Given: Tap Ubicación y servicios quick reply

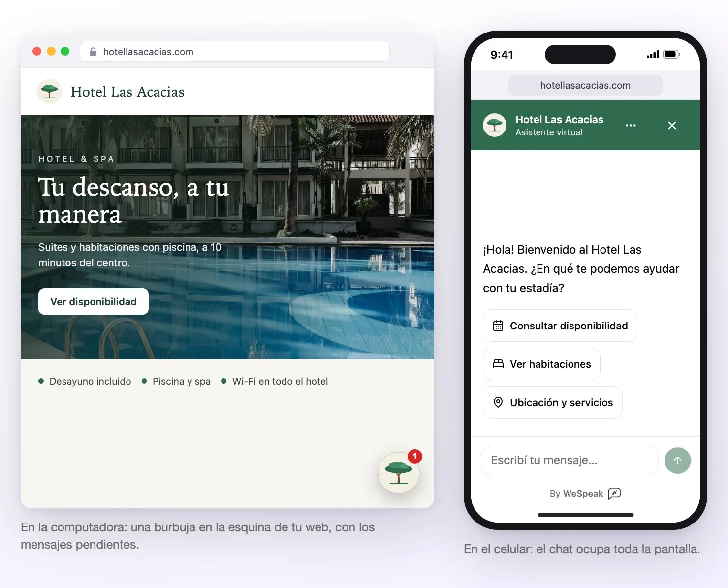Looking at the screenshot, I should (x=553, y=402).
